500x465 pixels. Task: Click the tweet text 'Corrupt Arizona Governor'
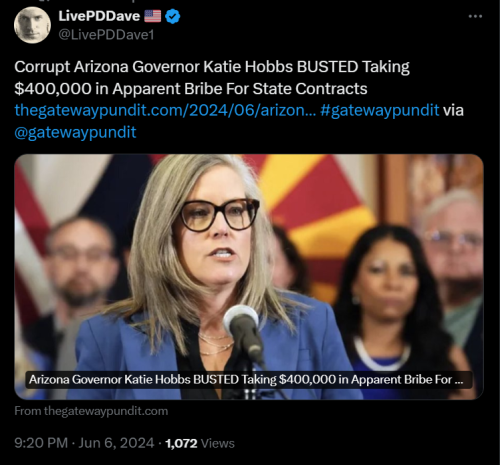pos(107,67)
